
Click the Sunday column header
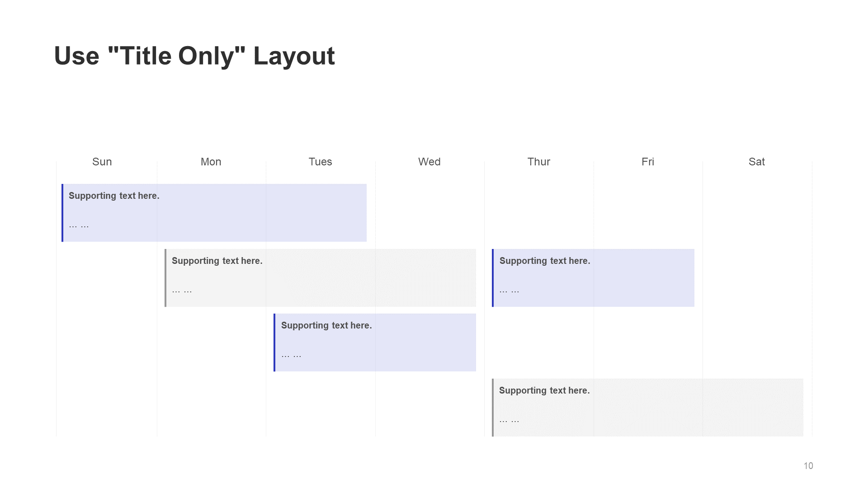pos(102,161)
